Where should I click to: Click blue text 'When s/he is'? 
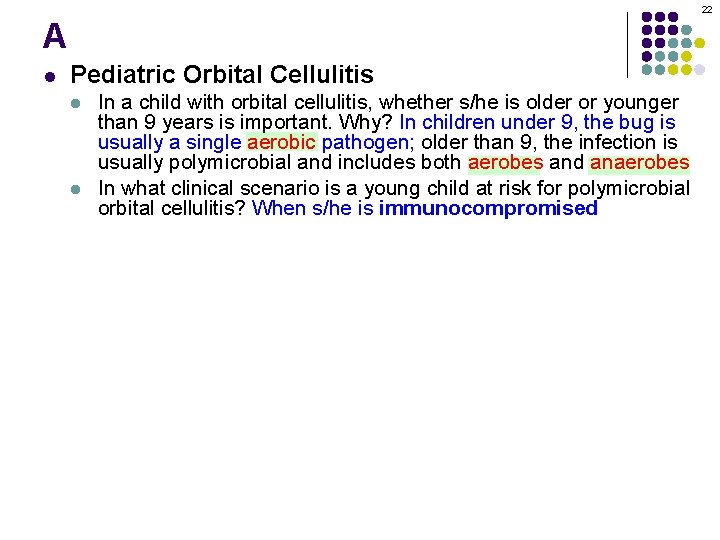coord(313,208)
